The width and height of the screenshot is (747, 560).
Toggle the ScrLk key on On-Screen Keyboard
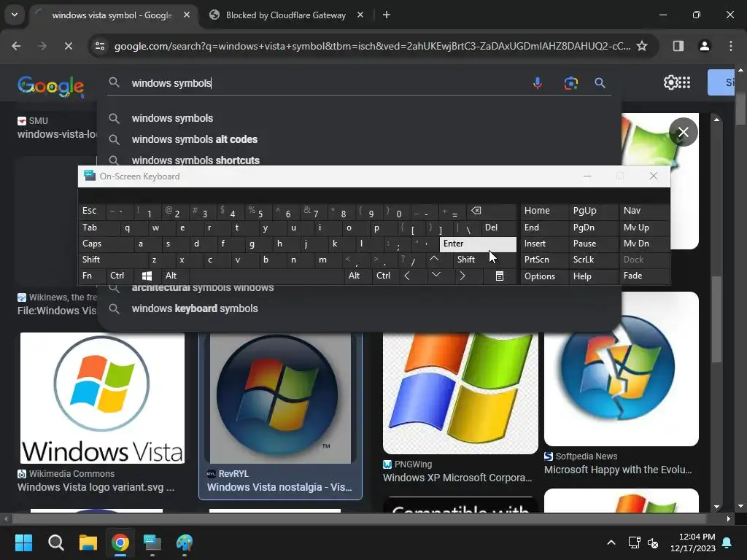pyautogui.click(x=594, y=259)
